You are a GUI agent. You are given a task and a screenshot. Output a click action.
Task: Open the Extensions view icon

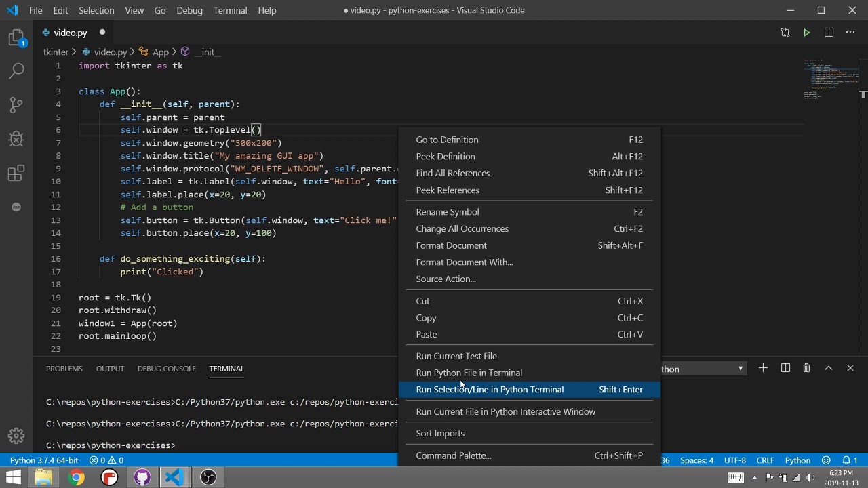click(x=16, y=174)
